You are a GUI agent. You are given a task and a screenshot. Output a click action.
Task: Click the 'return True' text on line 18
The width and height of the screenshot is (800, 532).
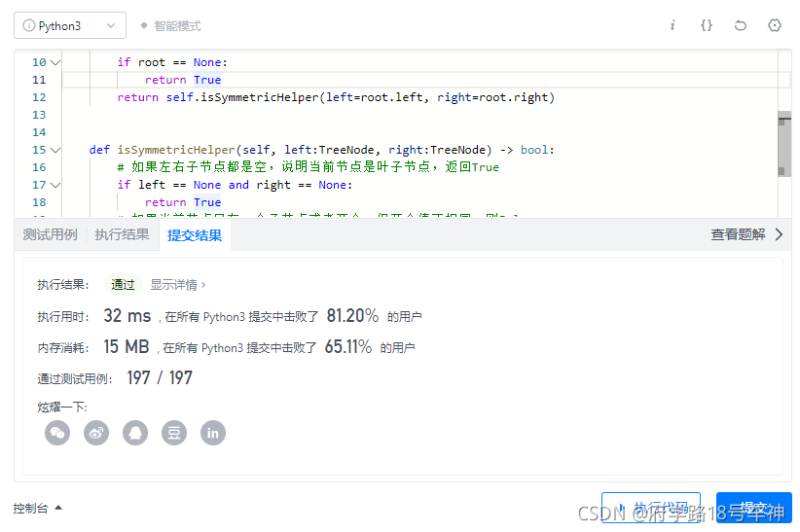coord(183,202)
